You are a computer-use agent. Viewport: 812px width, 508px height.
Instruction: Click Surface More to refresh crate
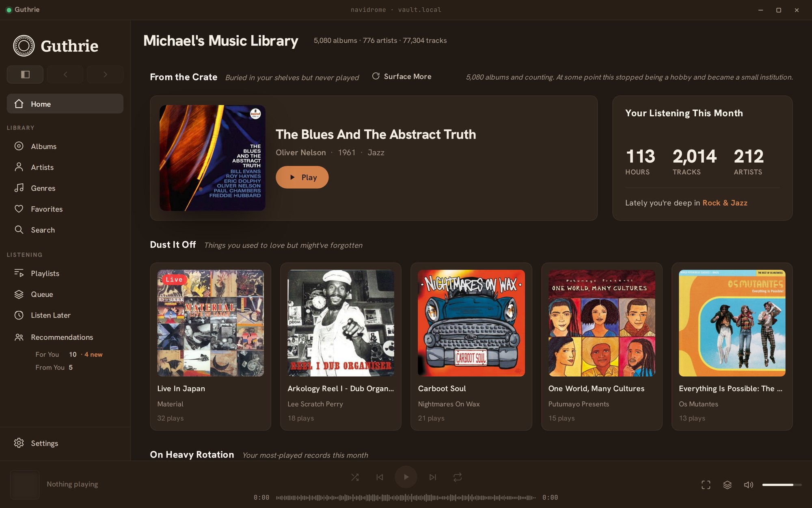tap(402, 76)
